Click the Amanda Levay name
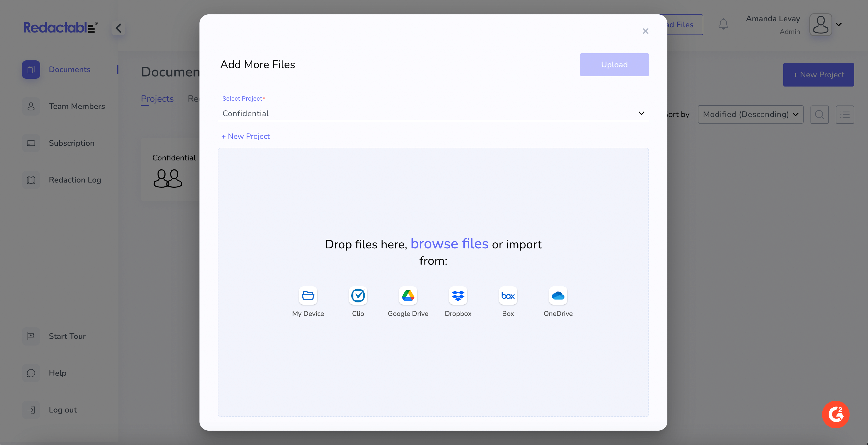The width and height of the screenshot is (868, 445). pyautogui.click(x=773, y=18)
